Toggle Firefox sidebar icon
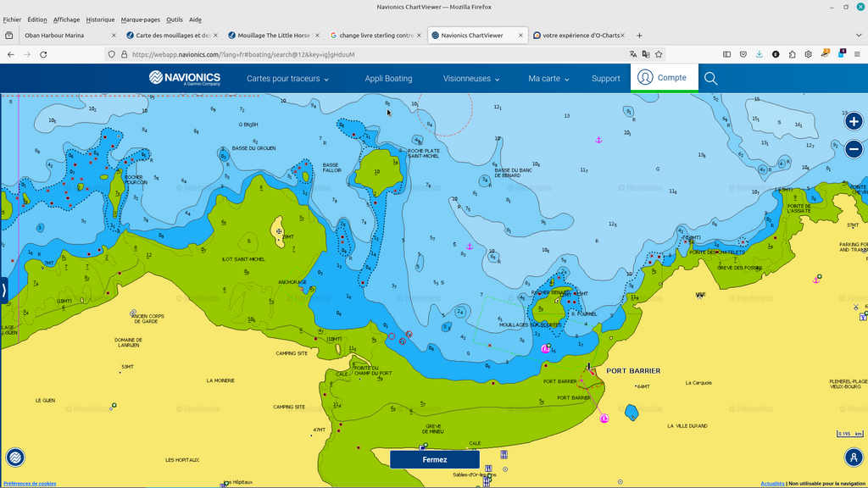Image resolution: width=868 pixels, height=488 pixels. coord(726,54)
